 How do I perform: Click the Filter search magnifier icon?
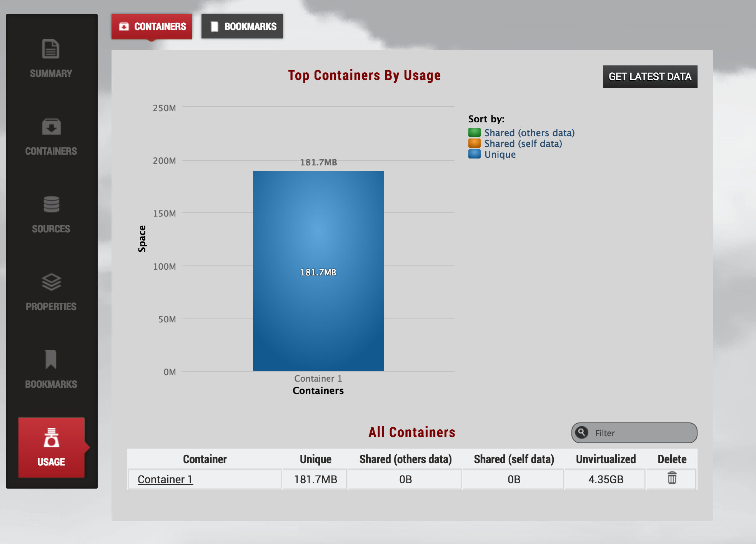pos(582,432)
